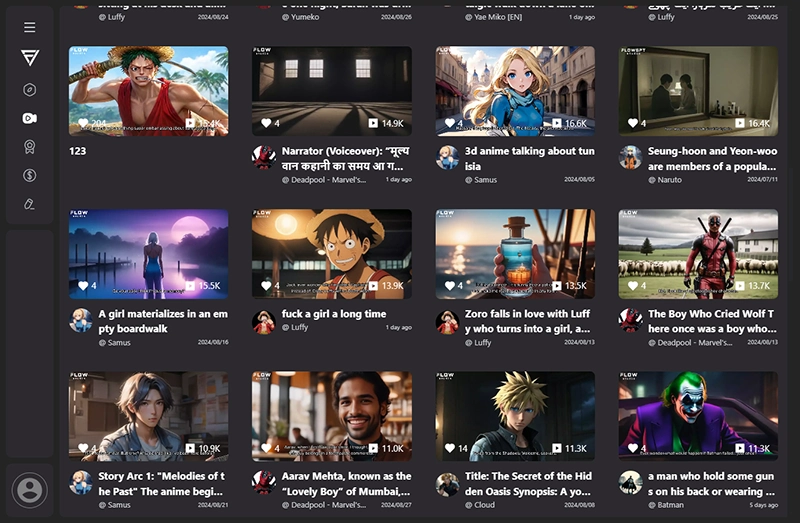
Task: Open the Joker in purple suit thumbnail
Action: coord(698,416)
